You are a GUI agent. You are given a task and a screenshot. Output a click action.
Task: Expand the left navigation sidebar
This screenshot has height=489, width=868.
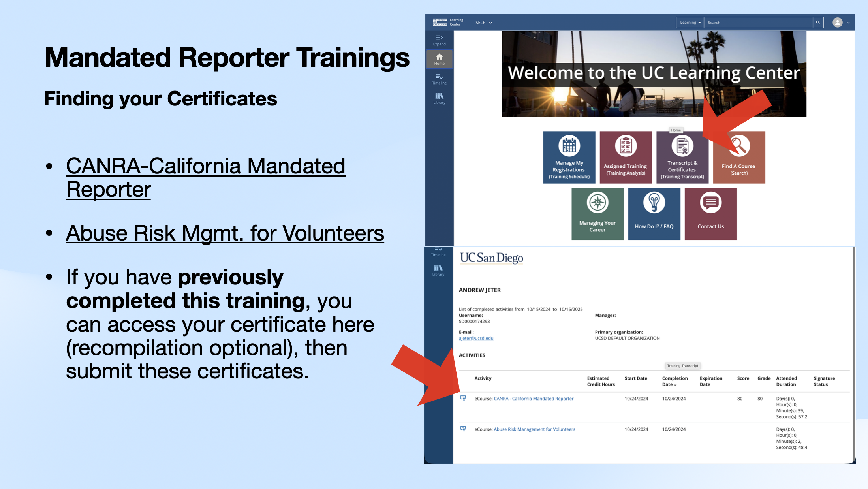point(439,40)
